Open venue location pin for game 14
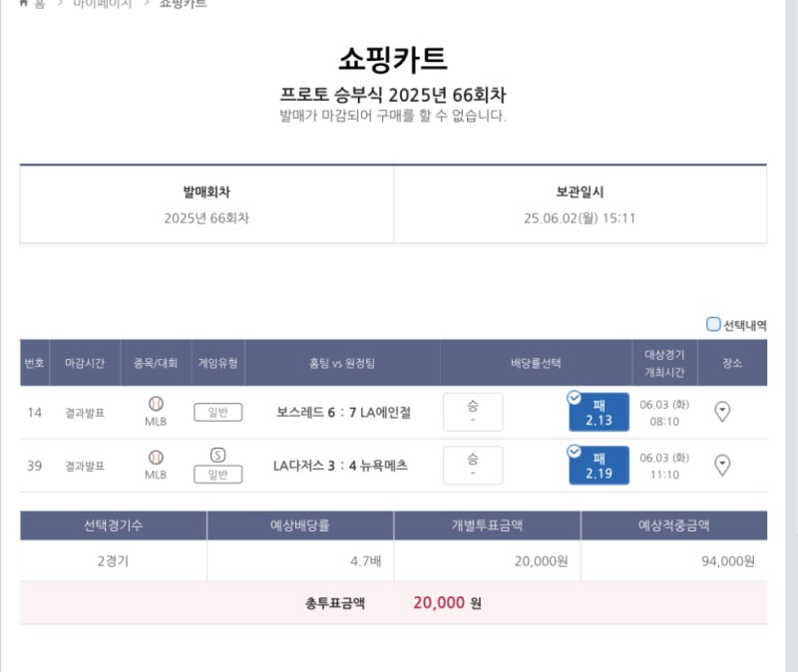798x672 pixels. 723,412
